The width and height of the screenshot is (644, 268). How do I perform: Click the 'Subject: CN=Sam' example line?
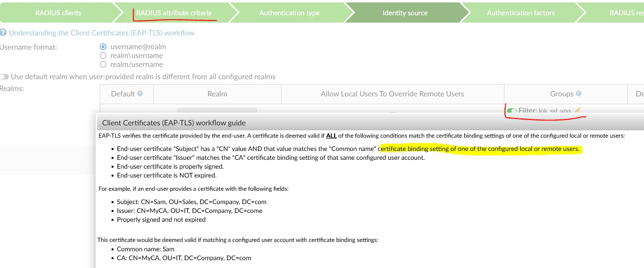192,202
